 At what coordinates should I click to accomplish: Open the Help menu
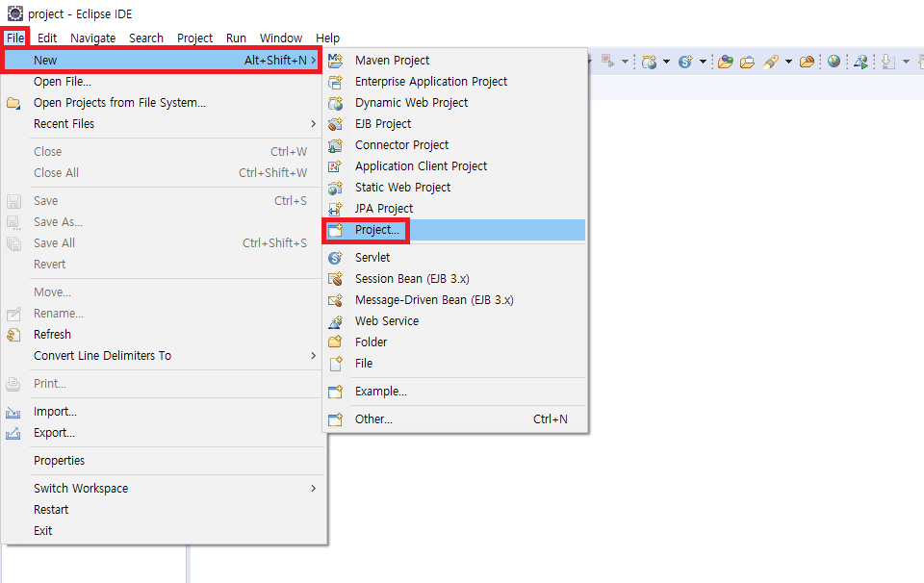point(327,38)
